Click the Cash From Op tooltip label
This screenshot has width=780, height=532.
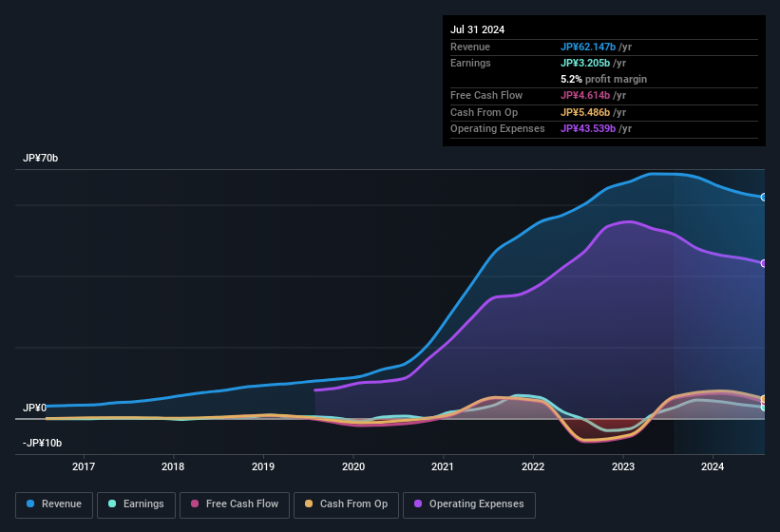pyautogui.click(x=484, y=112)
